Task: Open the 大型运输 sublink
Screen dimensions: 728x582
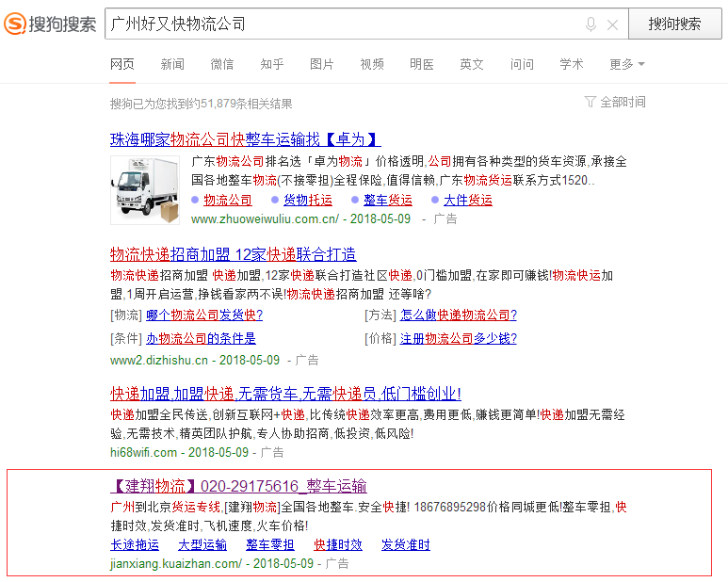Action: (202, 544)
